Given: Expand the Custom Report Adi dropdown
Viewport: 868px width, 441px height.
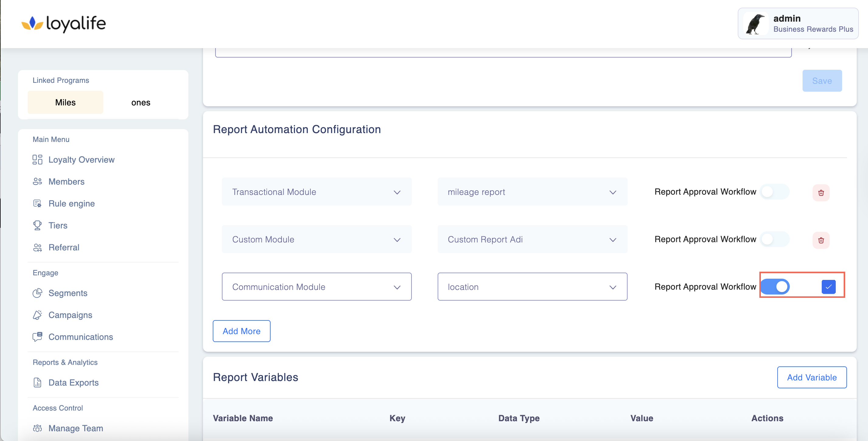Looking at the screenshot, I should (x=532, y=239).
